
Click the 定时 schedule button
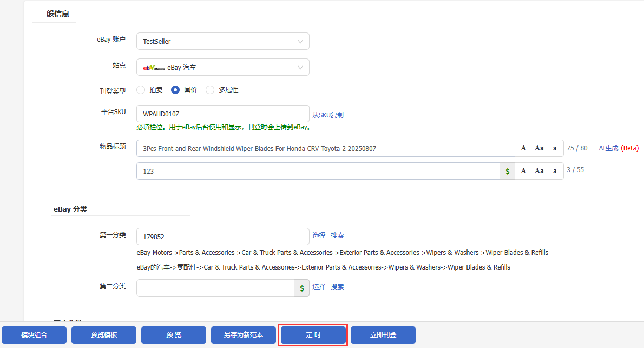point(313,335)
